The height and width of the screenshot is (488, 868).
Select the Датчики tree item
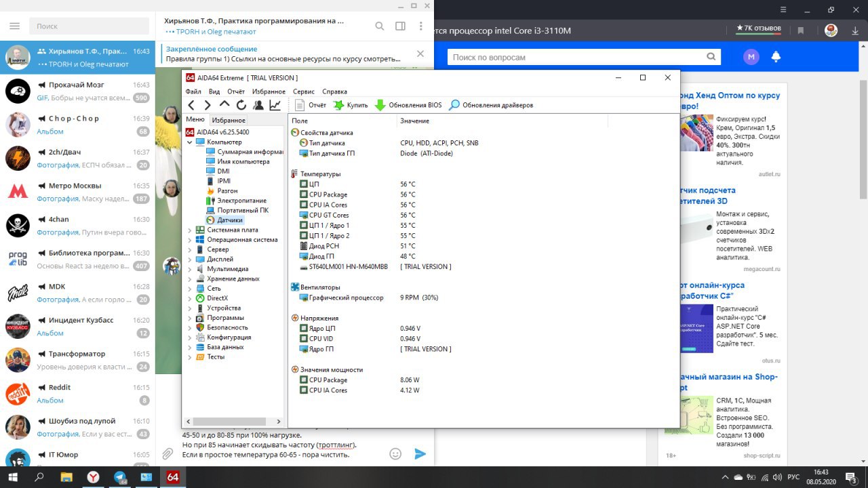click(224, 220)
